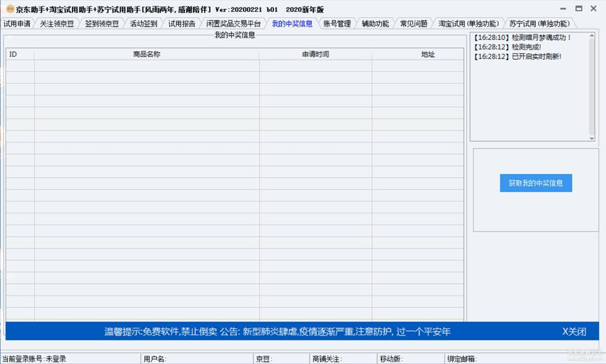Image resolution: width=606 pixels, height=364 pixels.
Task: Maximize the 京东助手 window
Action: click(579, 8)
